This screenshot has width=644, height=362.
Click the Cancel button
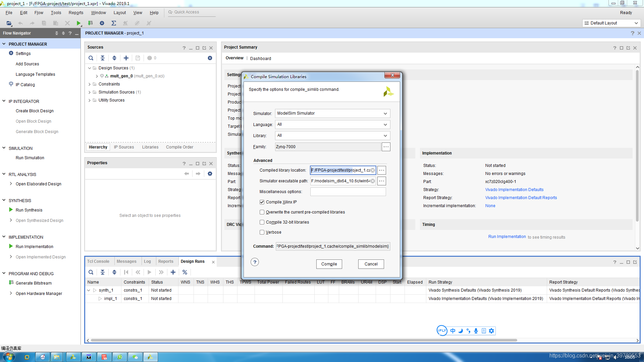(371, 264)
